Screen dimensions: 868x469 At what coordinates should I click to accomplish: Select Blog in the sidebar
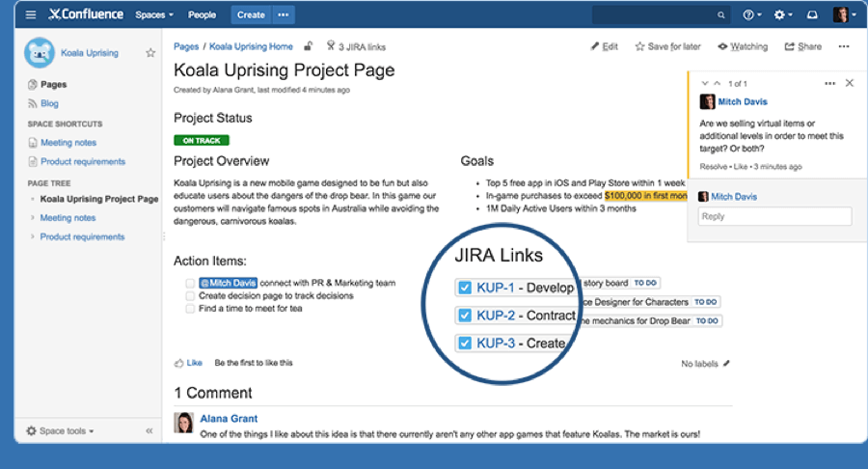[49, 103]
